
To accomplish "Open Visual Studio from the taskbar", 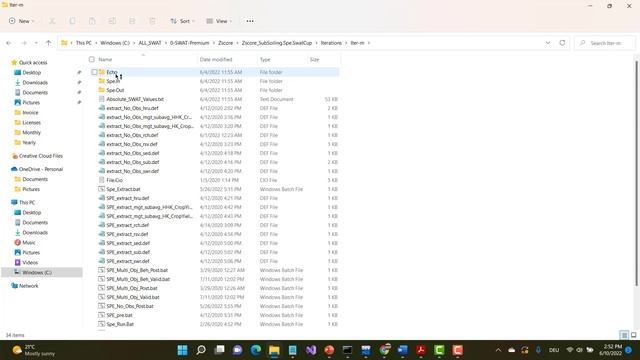I will (x=311, y=350).
